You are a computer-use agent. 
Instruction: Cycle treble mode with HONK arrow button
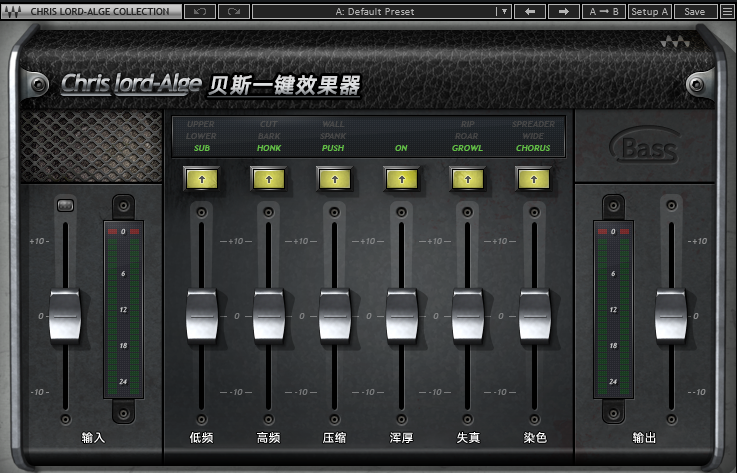click(269, 179)
